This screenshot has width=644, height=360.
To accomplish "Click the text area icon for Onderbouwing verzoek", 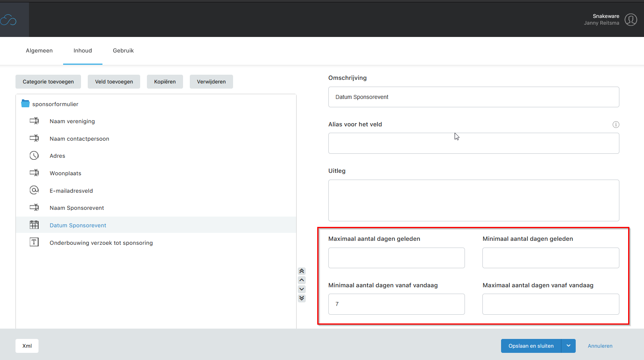I will coord(34,242).
